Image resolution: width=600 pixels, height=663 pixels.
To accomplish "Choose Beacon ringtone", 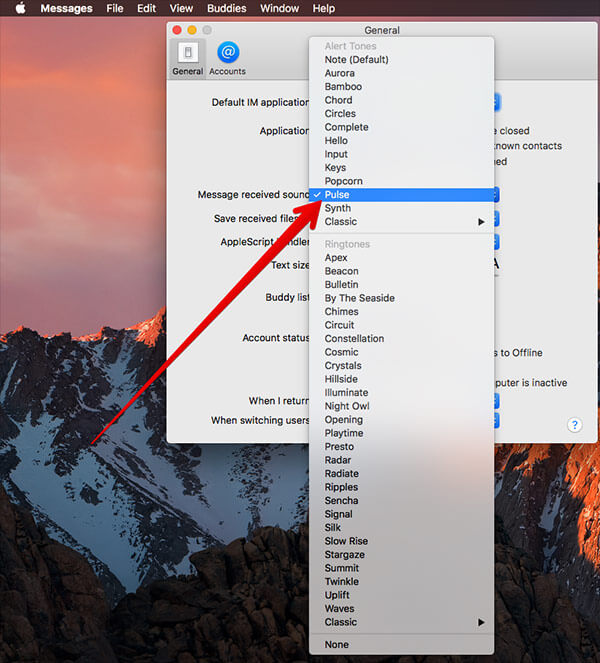I will click(x=401, y=271).
